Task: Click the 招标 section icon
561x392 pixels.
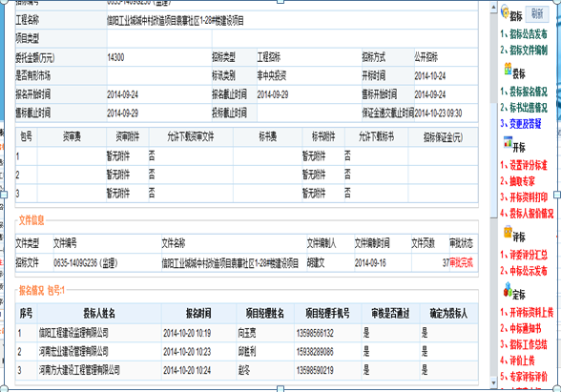Action: point(505,11)
